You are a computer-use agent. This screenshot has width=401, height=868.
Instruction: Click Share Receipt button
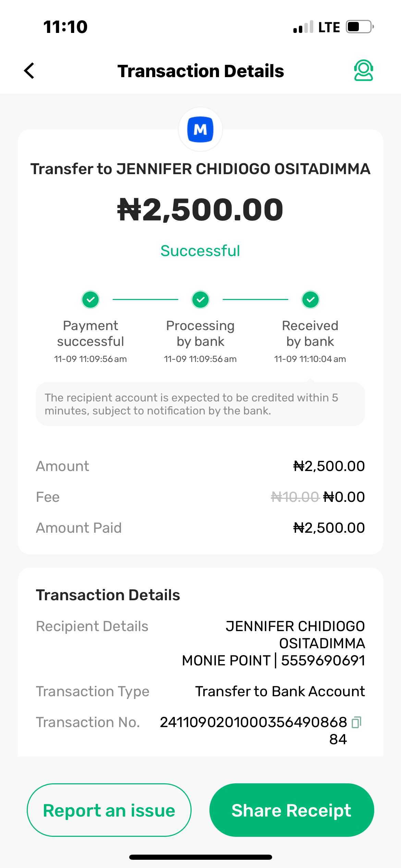pyautogui.click(x=292, y=810)
